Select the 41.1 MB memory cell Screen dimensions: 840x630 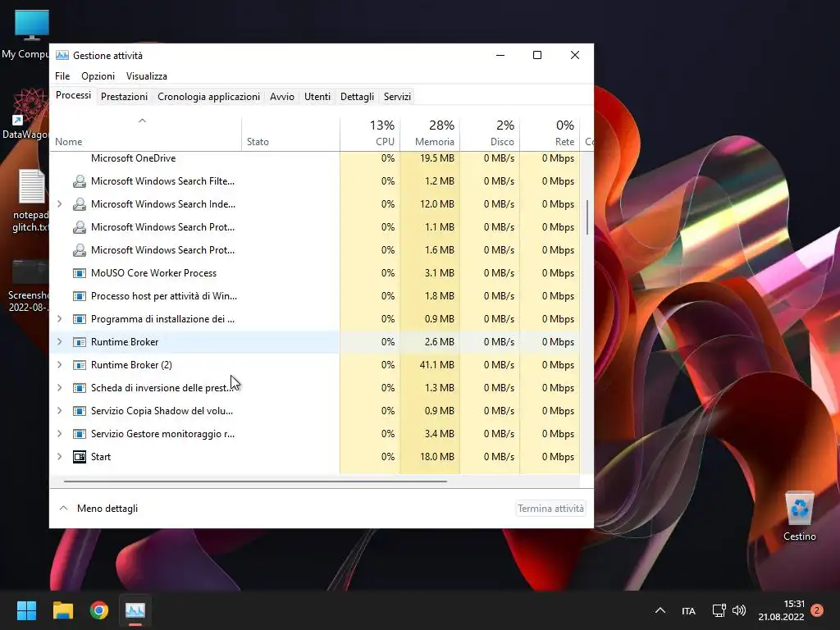click(x=430, y=365)
